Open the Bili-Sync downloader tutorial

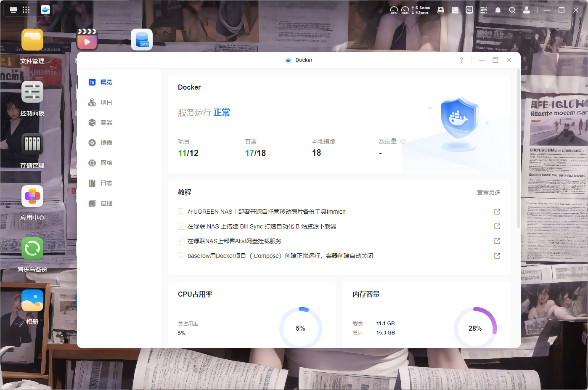click(x=262, y=226)
